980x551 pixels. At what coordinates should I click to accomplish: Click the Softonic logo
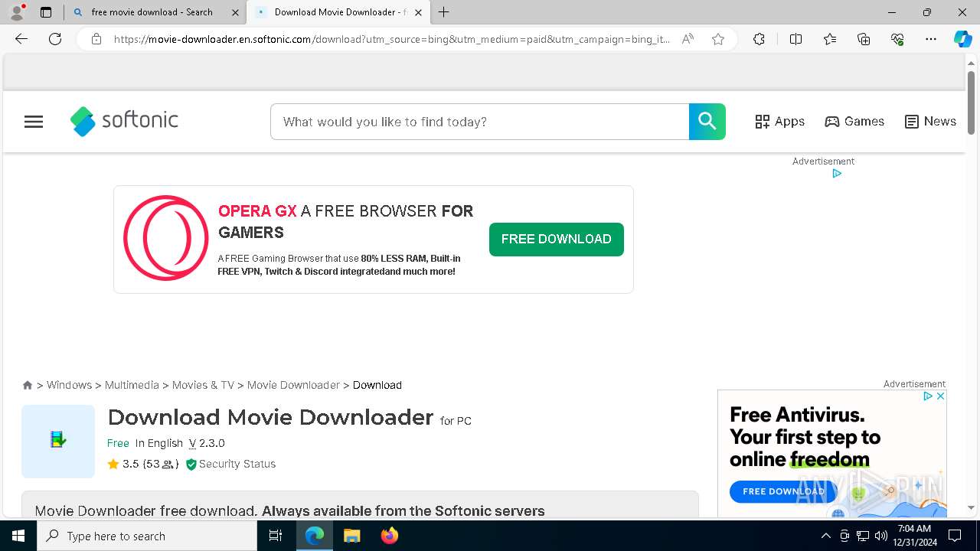124,121
